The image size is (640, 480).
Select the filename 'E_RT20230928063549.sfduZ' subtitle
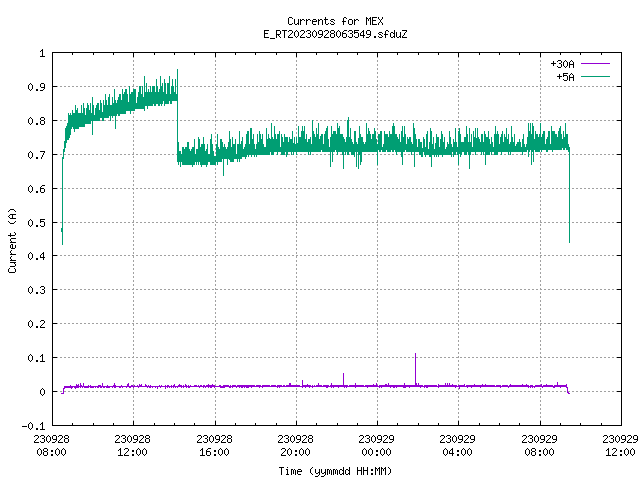tap(335, 34)
